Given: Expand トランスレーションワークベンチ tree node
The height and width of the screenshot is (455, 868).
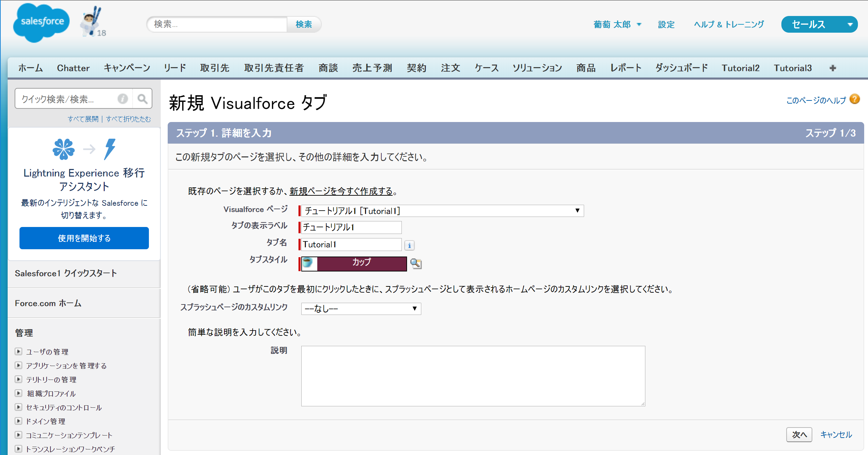Looking at the screenshot, I should [18, 449].
